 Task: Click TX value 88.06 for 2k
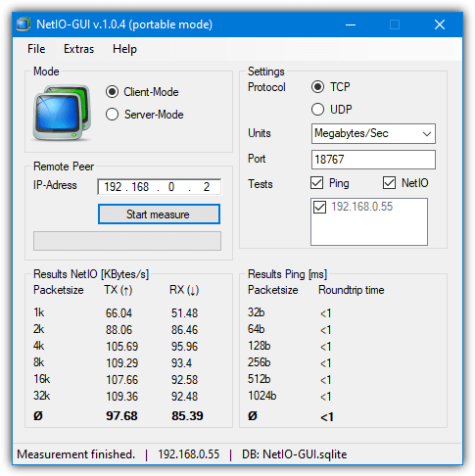click(x=119, y=330)
